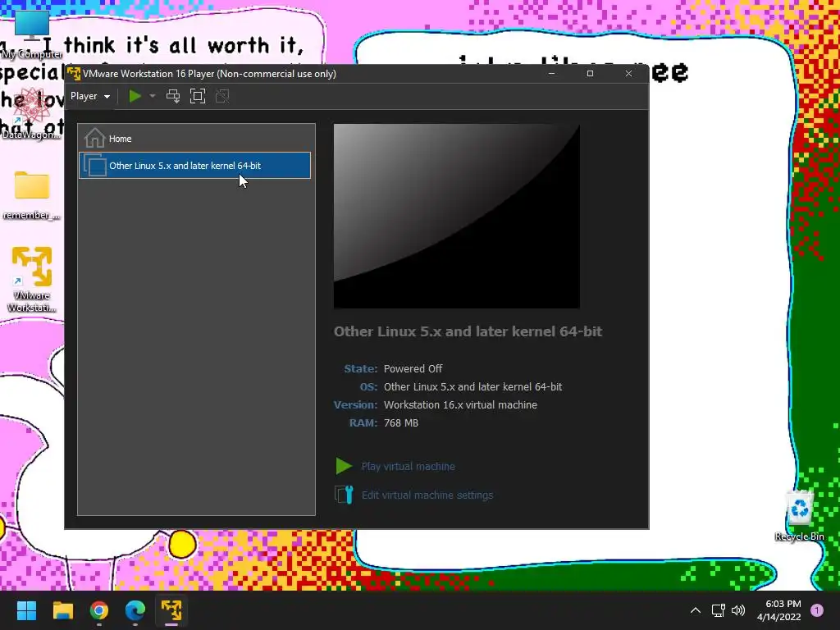The image size is (840, 630).
Task: Click Play virtual machine link
Action: click(x=409, y=467)
